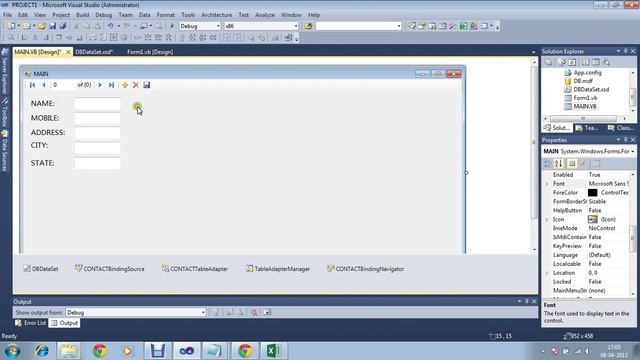Image resolution: width=640 pixels, height=360 pixels.
Task: Open the Debug menu
Action: [x=103, y=15]
